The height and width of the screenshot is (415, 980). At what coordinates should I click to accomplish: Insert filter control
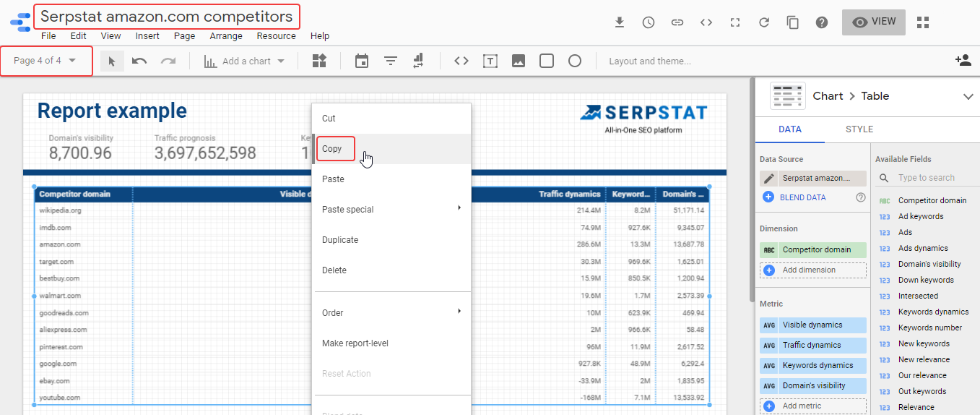[391, 61]
